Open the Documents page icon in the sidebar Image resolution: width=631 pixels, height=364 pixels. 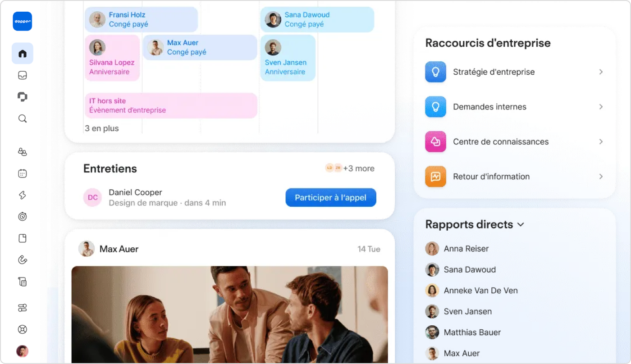(x=22, y=238)
